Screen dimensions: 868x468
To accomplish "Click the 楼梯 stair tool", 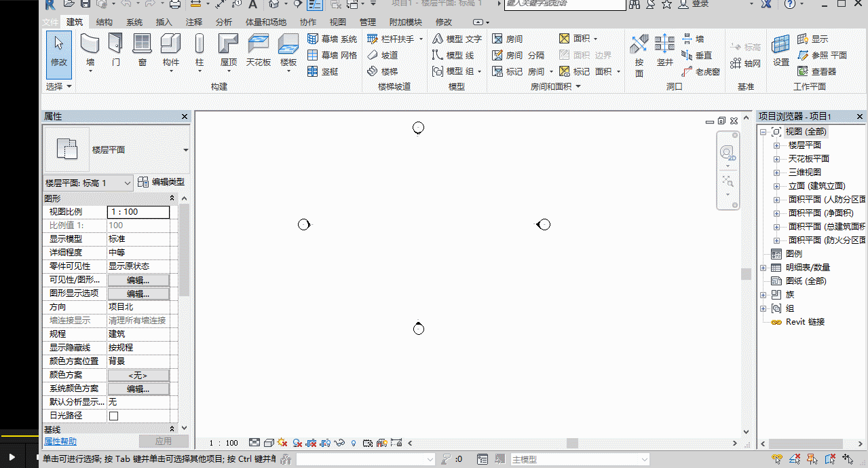I will point(382,71).
